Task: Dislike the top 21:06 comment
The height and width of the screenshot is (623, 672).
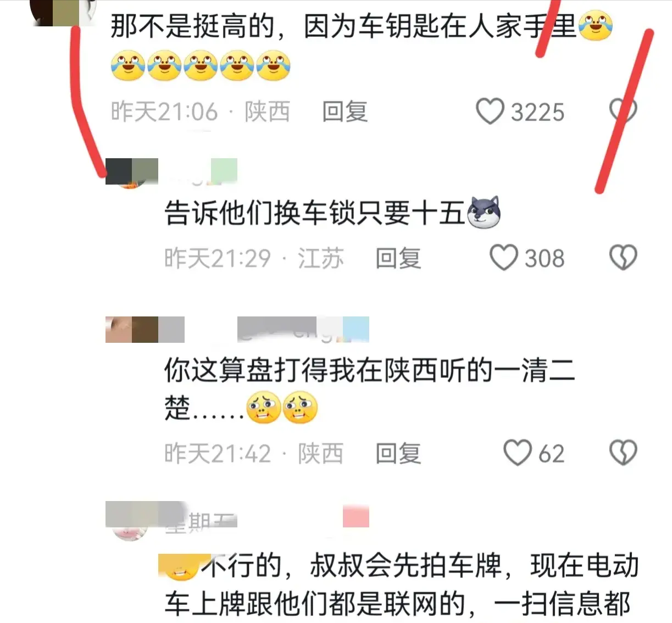Action: [623, 112]
